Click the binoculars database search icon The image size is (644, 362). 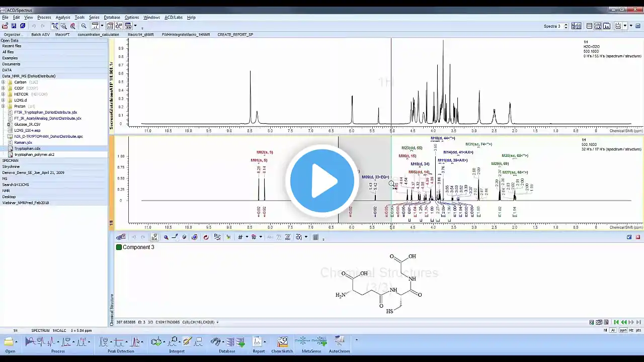pyautogui.click(x=215, y=342)
